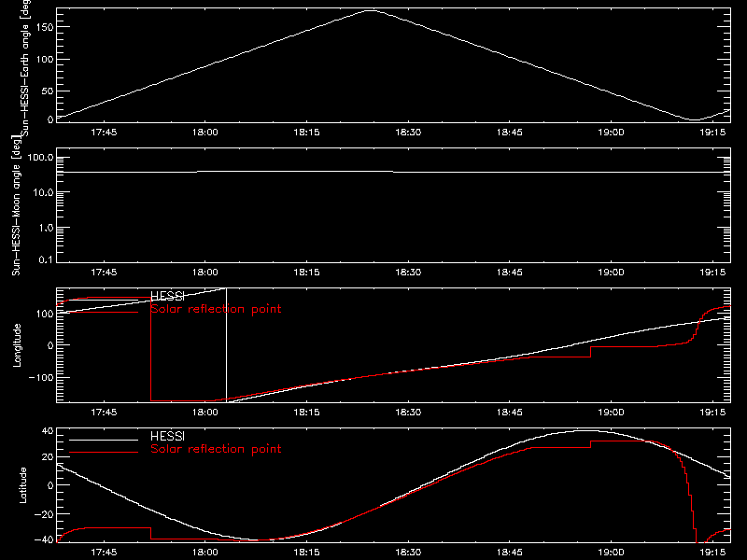This screenshot has width=747, height=560.
Task: Click 18:30 time label under Earth angle plot
Action: click(408, 133)
